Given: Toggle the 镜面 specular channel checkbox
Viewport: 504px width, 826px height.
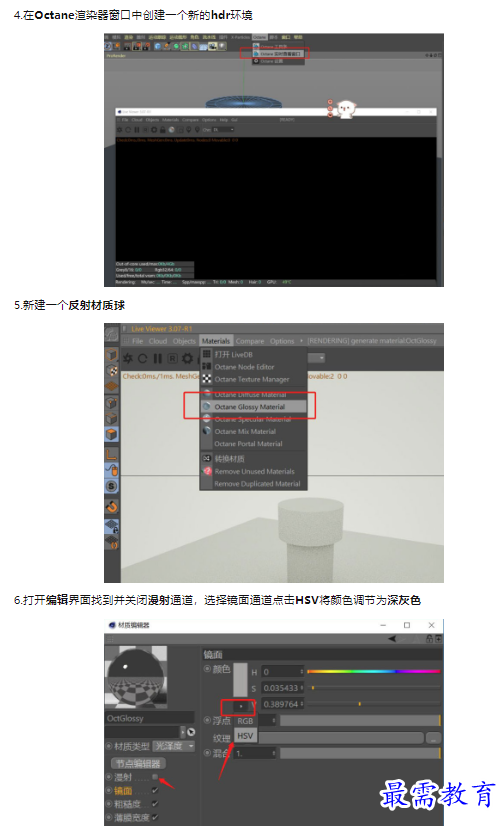Looking at the screenshot, I should coord(155,790).
